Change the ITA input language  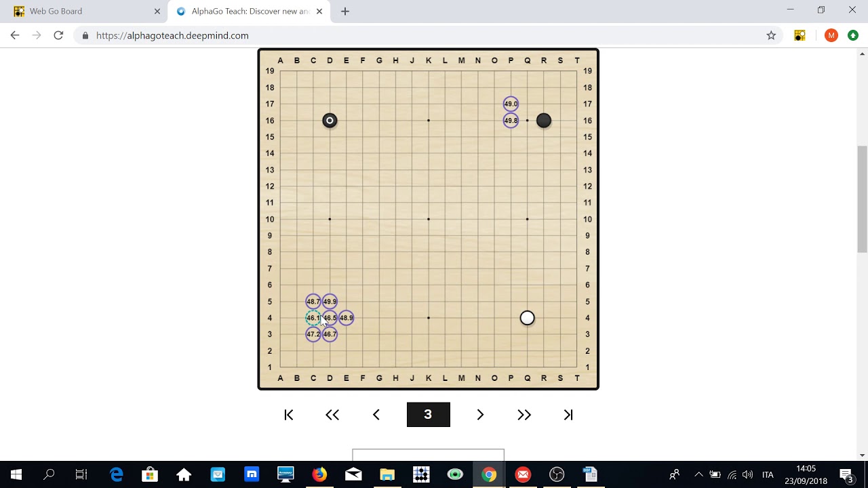click(768, 474)
